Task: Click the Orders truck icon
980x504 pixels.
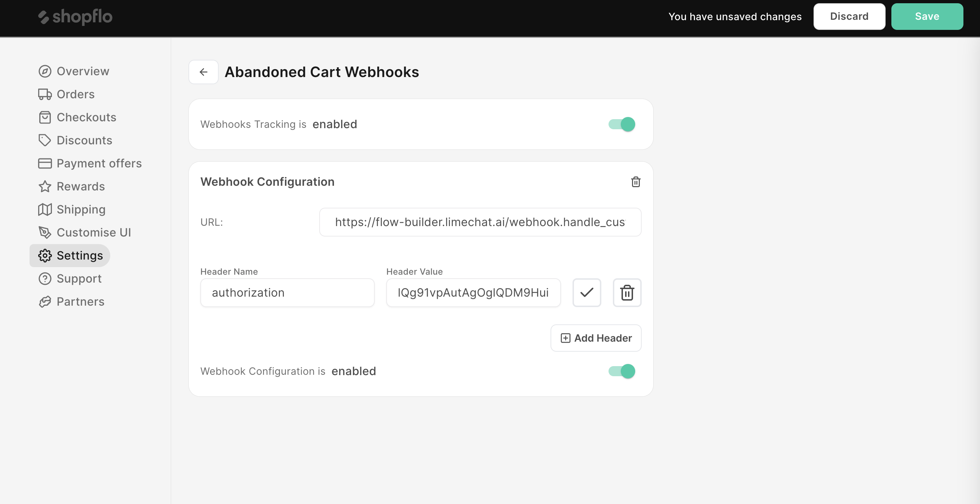Action: point(45,94)
